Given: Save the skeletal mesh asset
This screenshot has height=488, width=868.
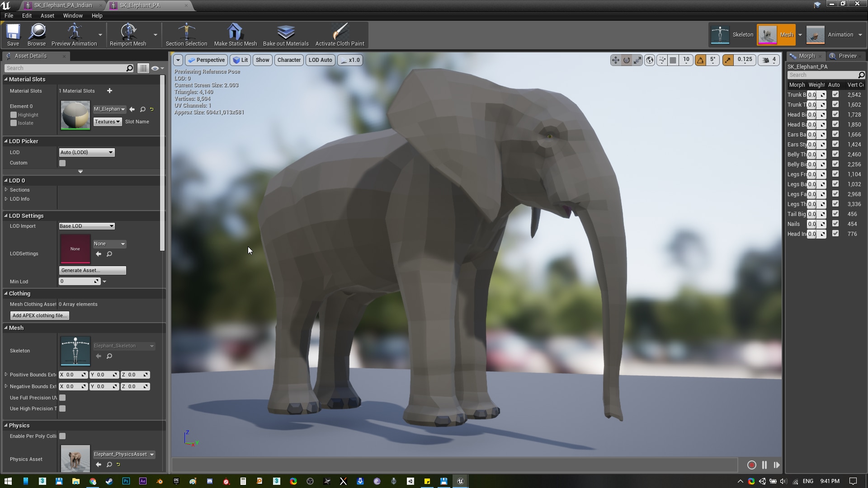Looking at the screenshot, I should (13, 35).
